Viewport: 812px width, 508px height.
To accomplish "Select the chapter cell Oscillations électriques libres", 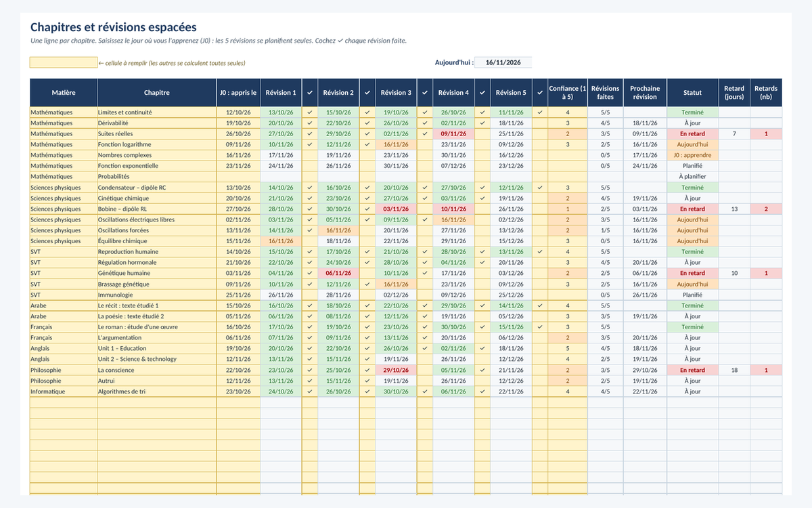I will [157, 219].
